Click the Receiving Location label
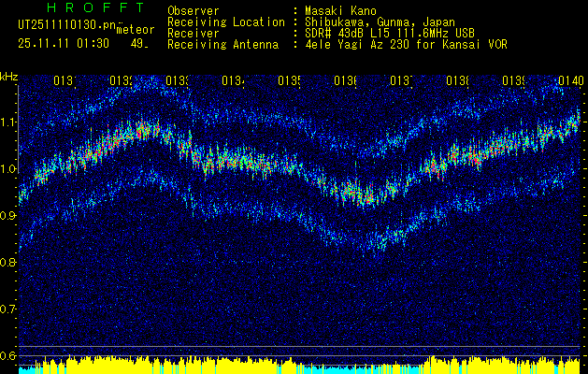 (x=225, y=22)
